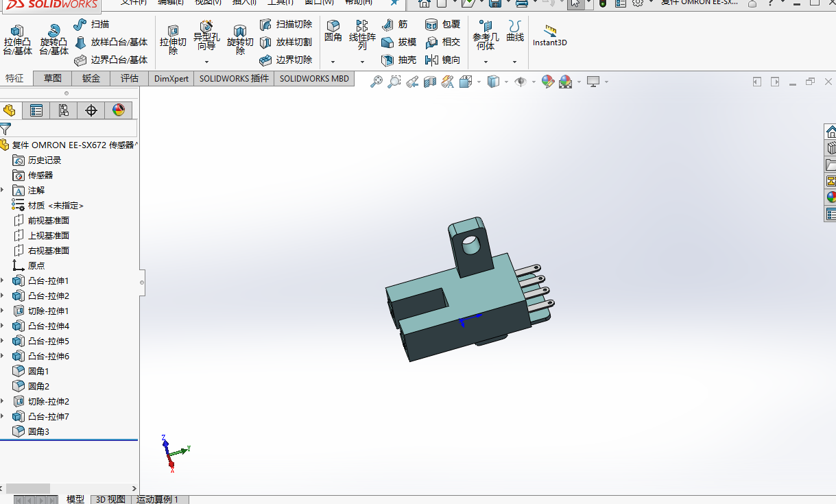The width and height of the screenshot is (836, 504).
Task: Open the view orientation dropdown arrow
Action: click(x=478, y=82)
